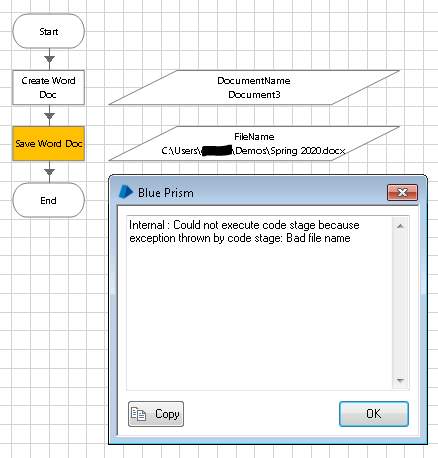Click the error message text area
Image resolution: width=438 pixels, height=458 pixels.
click(x=259, y=303)
